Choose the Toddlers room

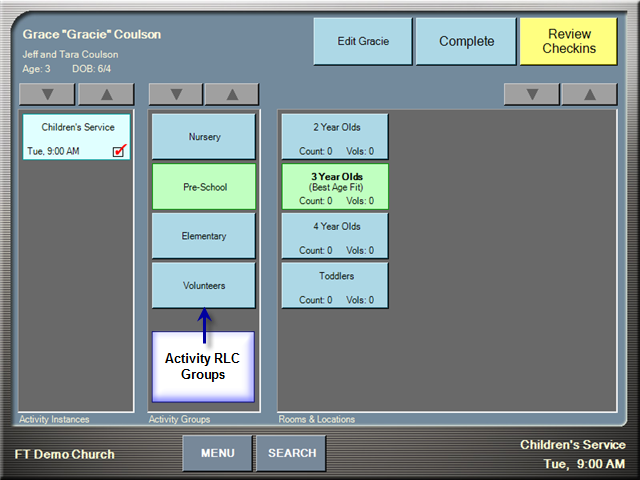335,285
